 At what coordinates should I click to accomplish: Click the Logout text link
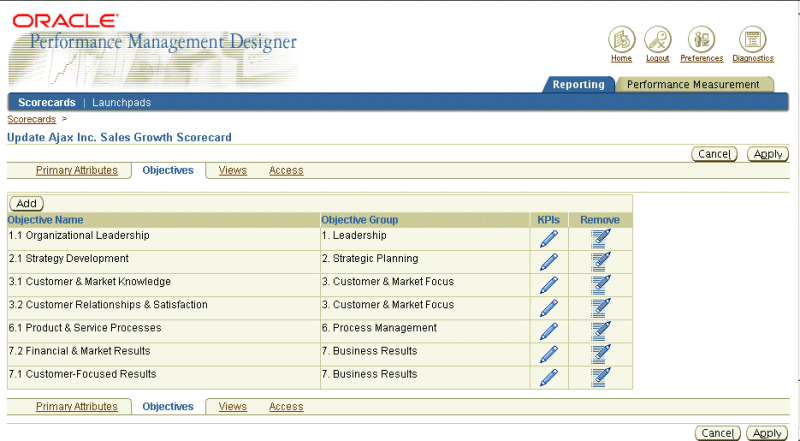[x=658, y=59]
